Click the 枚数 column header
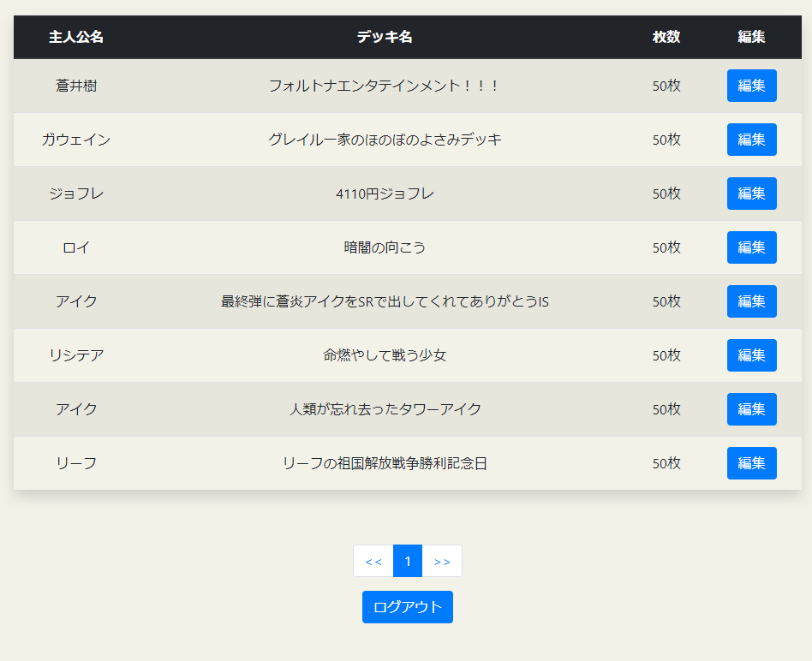Screen dimensions: 812x661 coord(666,37)
